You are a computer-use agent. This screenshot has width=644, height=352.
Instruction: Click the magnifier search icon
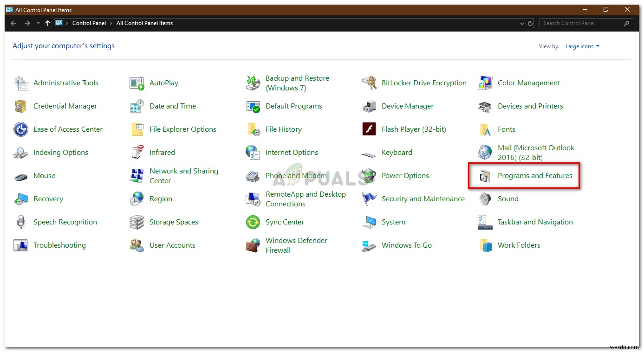pos(626,23)
